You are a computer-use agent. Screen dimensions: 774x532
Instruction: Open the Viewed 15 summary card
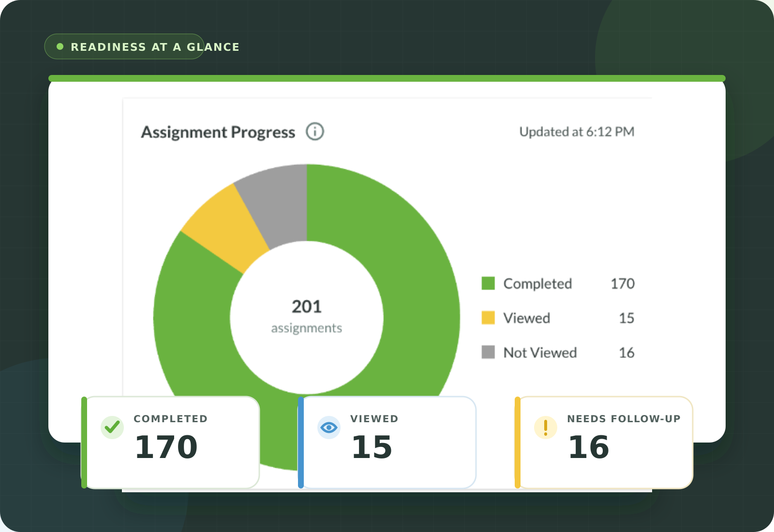tap(387, 443)
